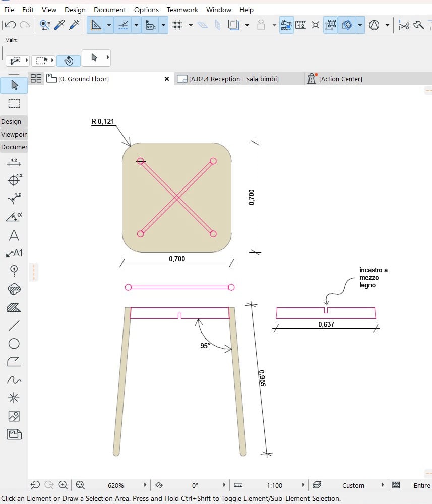
Task: Open the View menu
Action: (x=49, y=10)
